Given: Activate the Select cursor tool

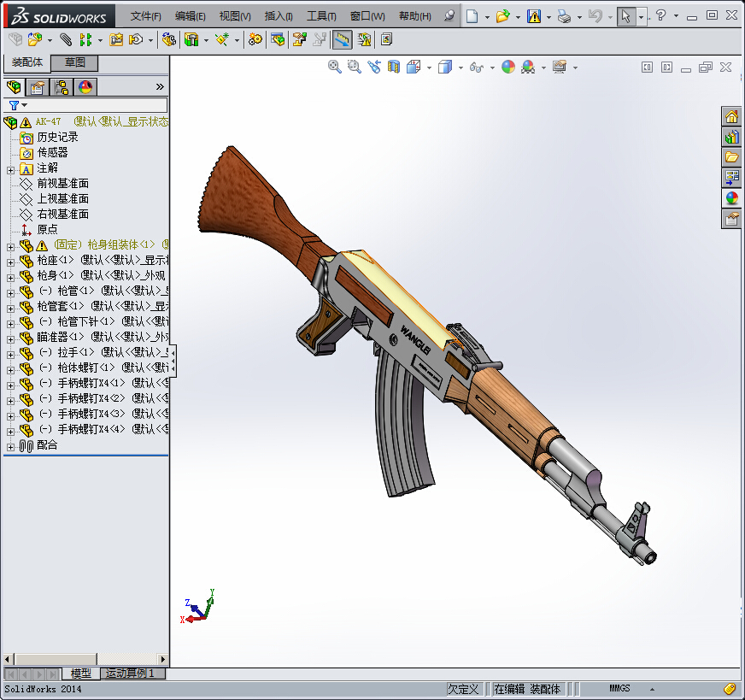Looking at the screenshot, I should pyautogui.click(x=625, y=16).
